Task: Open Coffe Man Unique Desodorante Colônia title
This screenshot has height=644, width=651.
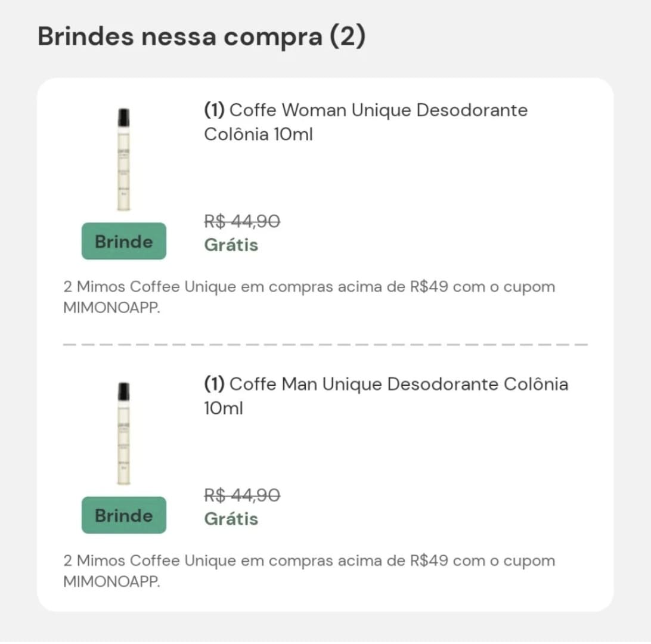Action: [x=386, y=396]
